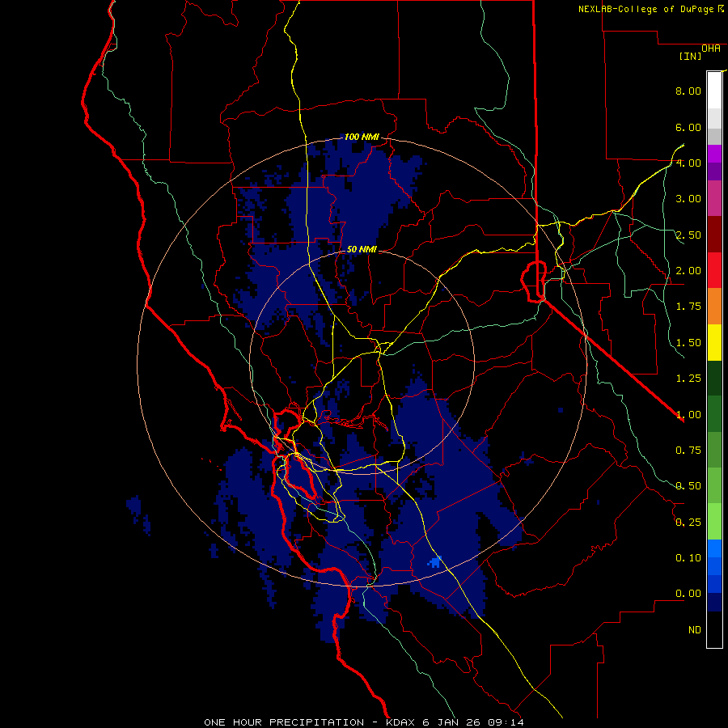Click the 0.50 legend value

(688, 486)
